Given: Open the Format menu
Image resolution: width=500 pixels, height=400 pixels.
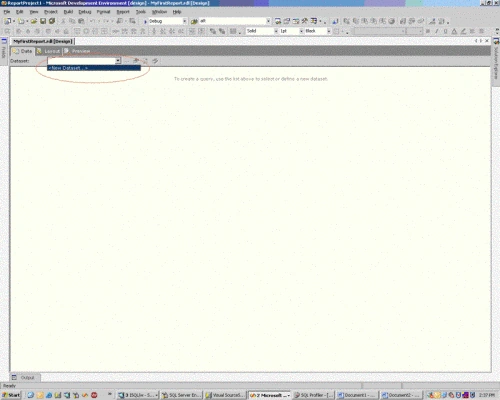Looking at the screenshot, I should coord(103,12).
